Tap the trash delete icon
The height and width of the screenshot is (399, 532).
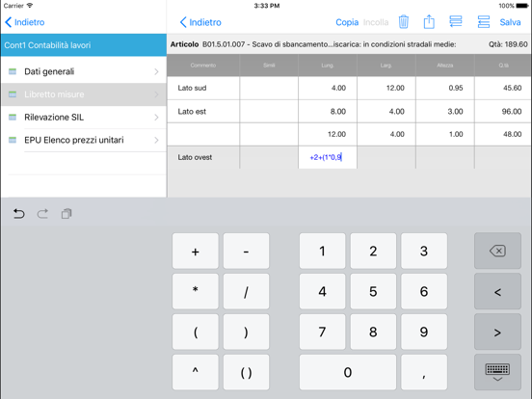point(404,22)
